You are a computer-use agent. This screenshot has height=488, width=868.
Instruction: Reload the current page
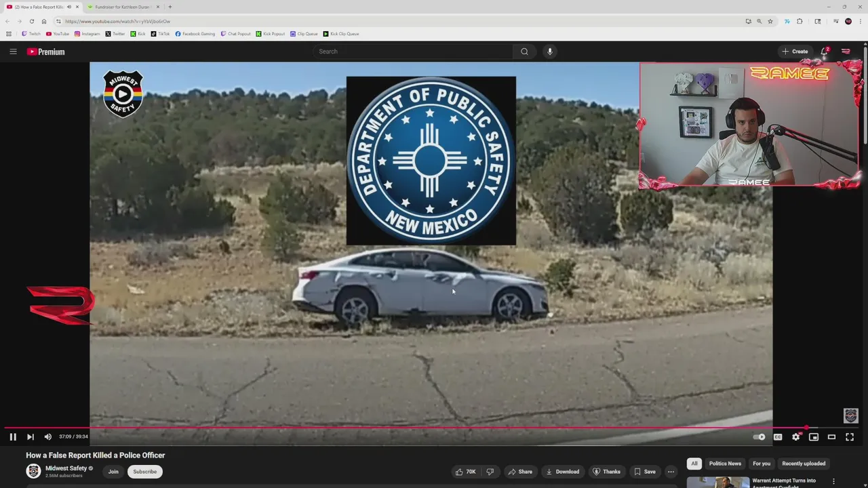tap(31, 21)
